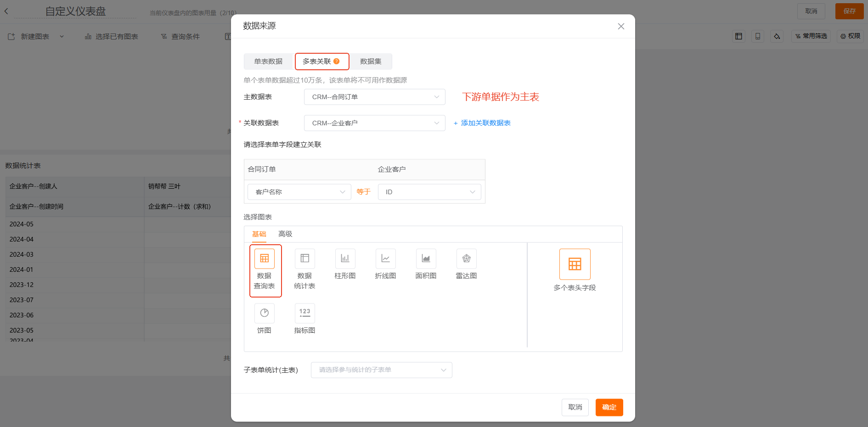
Task: Choose the 数据统计表 chart type
Action: [304, 258]
